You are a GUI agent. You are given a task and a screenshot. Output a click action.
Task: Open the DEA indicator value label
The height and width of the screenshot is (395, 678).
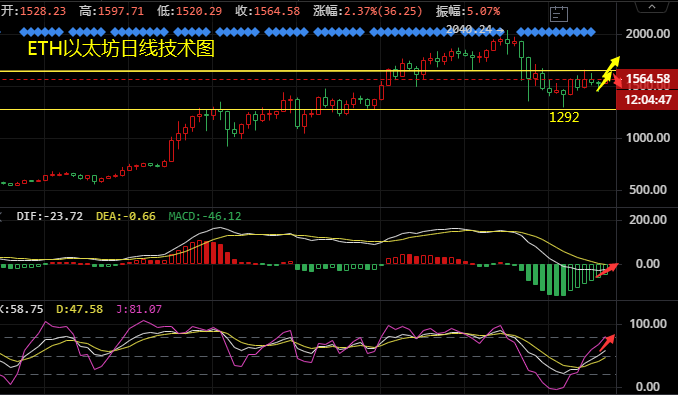coord(126,216)
